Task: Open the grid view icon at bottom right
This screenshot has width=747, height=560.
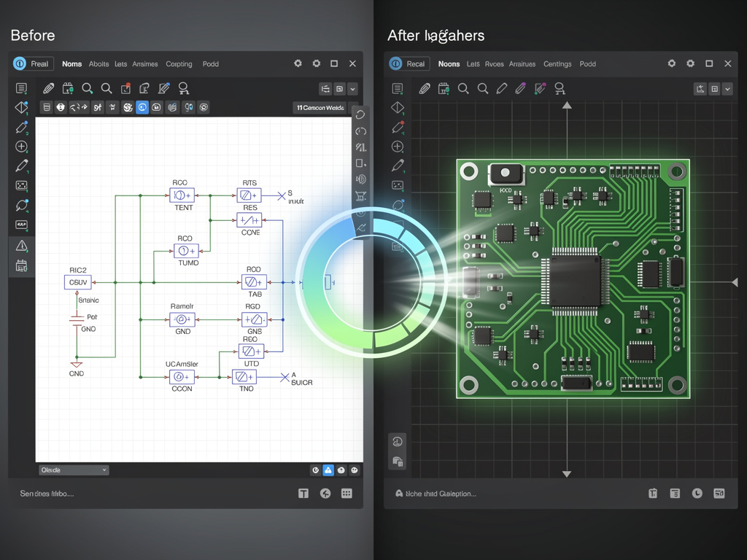Action: pos(347,494)
